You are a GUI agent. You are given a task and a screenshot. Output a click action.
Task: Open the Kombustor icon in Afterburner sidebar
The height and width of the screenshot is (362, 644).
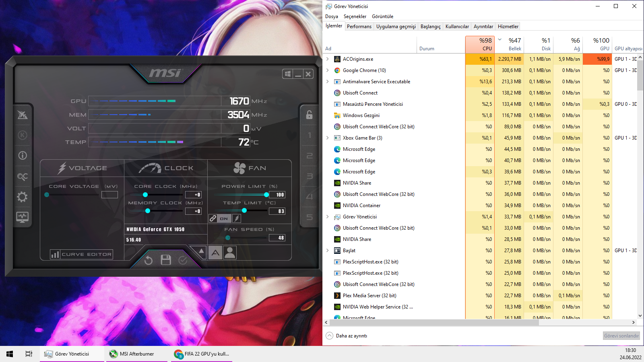pyautogui.click(x=23, y=135)
